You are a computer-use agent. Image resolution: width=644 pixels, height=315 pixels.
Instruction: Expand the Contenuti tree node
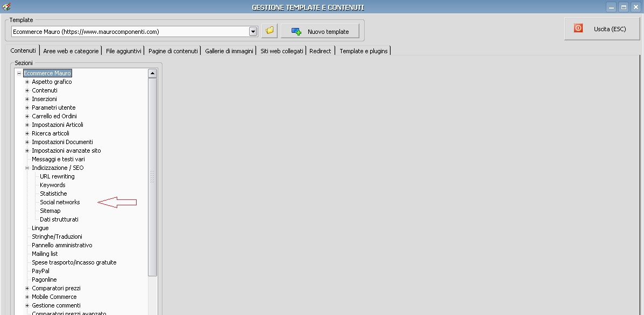(x=27, y=91)
